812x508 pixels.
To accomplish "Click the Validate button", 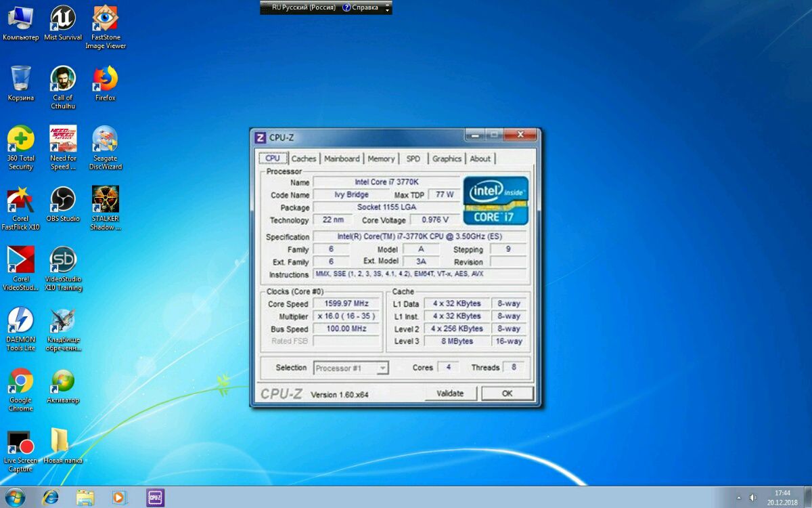I will click(450, 394).
